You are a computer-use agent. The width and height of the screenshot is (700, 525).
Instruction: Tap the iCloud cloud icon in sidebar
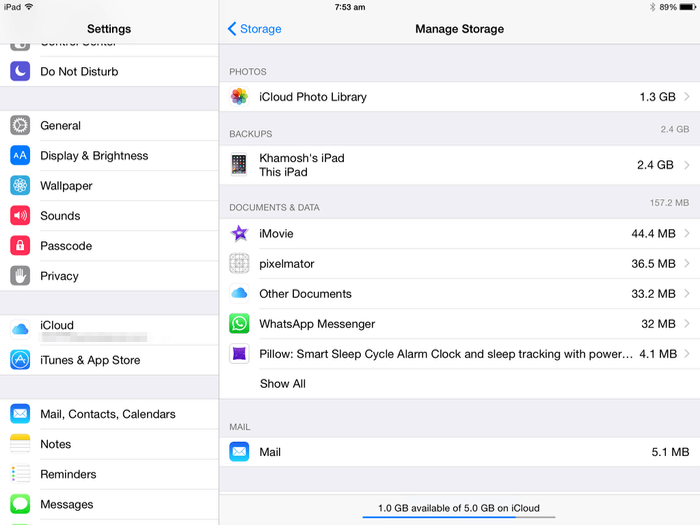(x=20, y=330)
